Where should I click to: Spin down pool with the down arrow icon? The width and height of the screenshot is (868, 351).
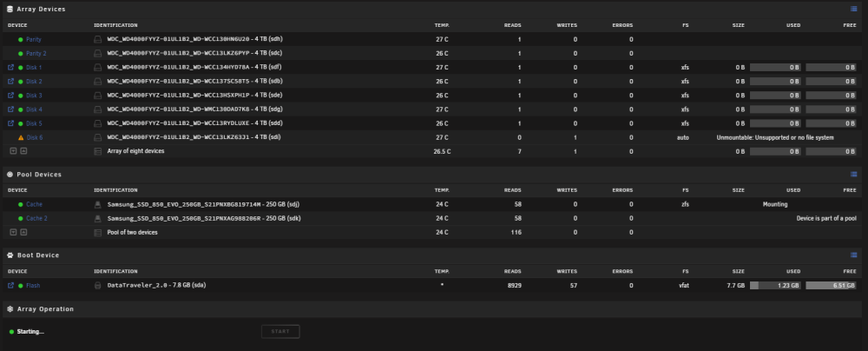[13, 232]
